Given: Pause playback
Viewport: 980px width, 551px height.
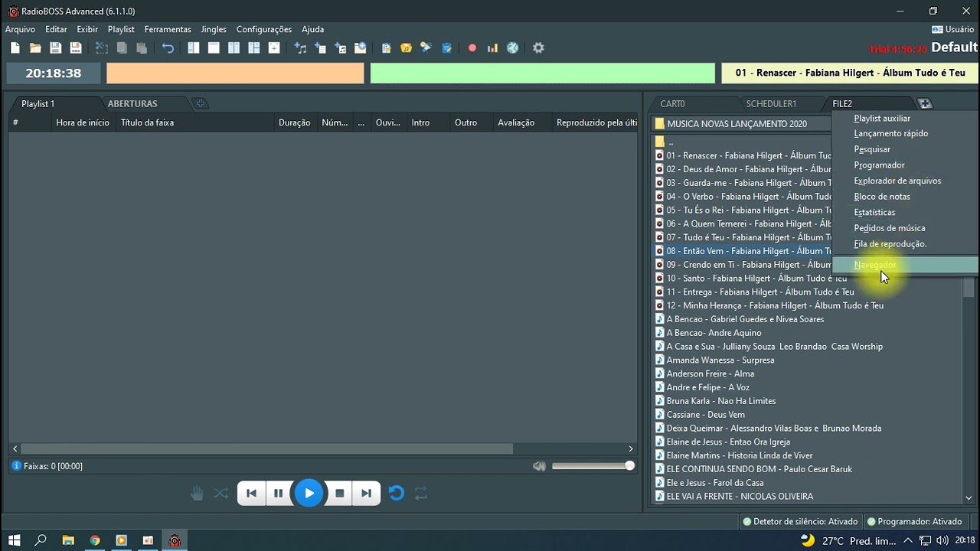Looking at the screenshot, I should tap(278, 493).
